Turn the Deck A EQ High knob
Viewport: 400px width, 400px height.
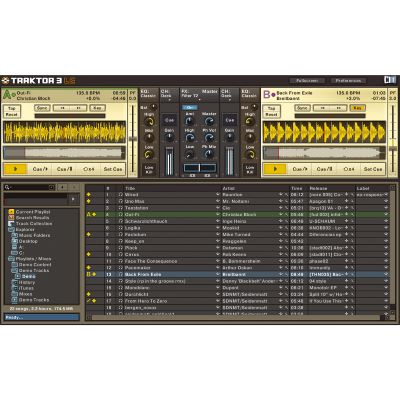click(x=149, y=122)
